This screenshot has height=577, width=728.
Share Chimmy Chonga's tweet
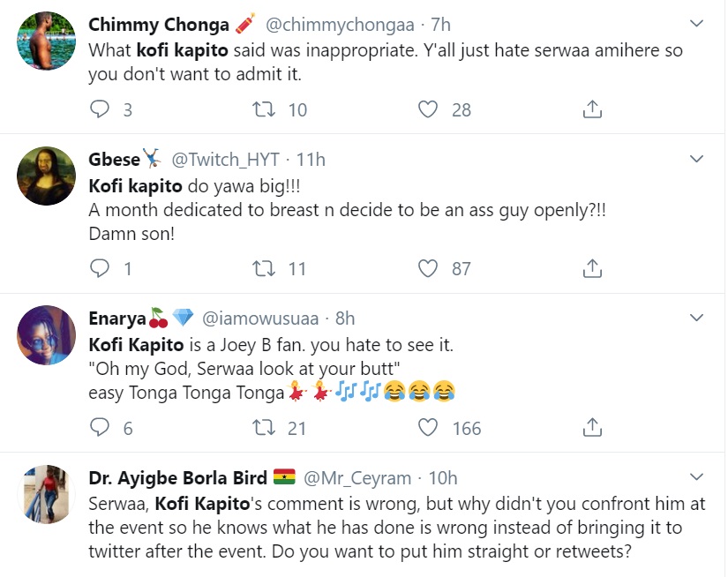pyautogui.click(x=593, y=109)
